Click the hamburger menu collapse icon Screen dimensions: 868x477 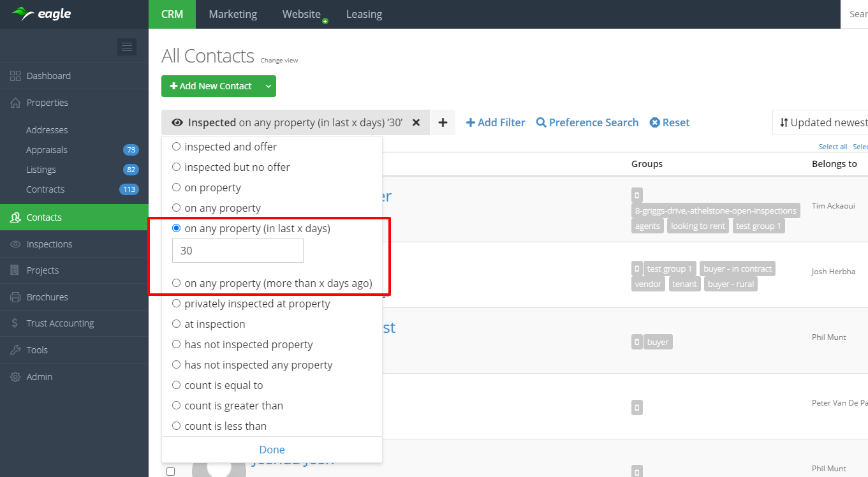pyautogui.click(x=126, y=47)
